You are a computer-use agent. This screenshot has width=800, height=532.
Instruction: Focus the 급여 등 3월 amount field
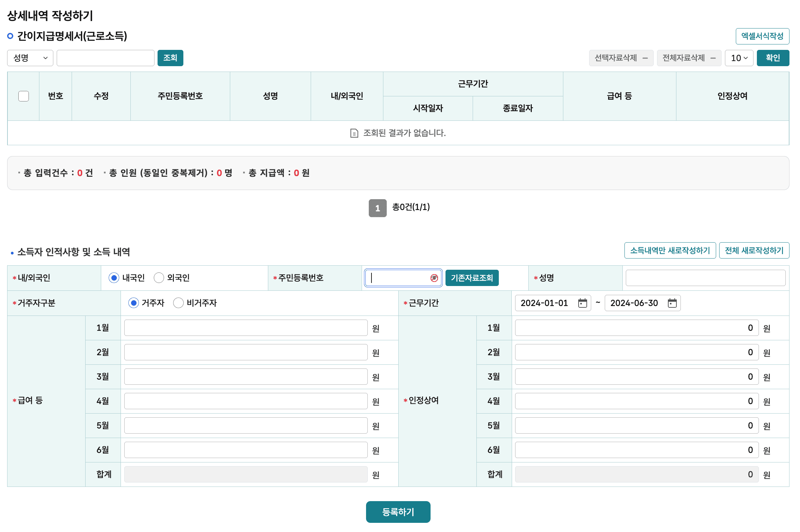coord(246,377)
